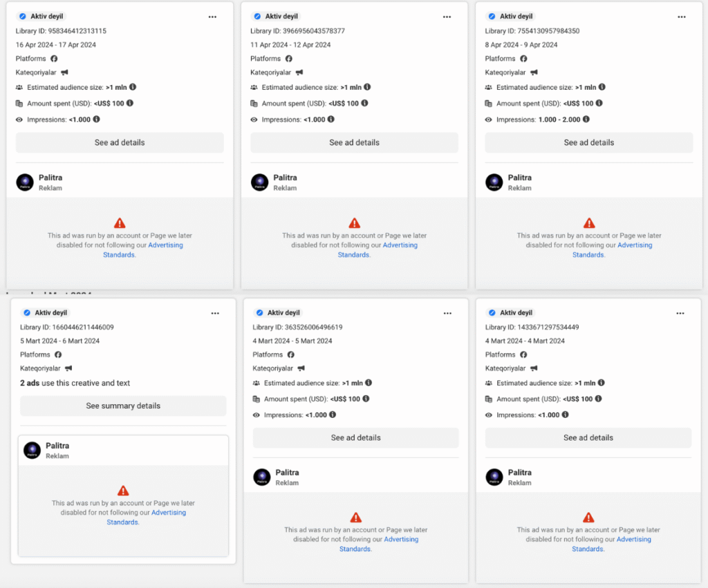Click Facebook platform icon in ad 1660446211446009

click(x=58, y=354)
